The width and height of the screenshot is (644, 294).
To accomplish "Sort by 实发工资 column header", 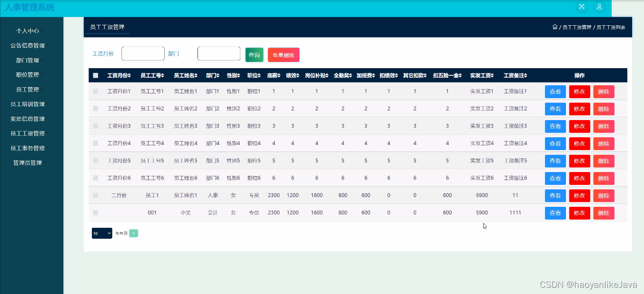I will pyautogui.click(x=482, y=76).
